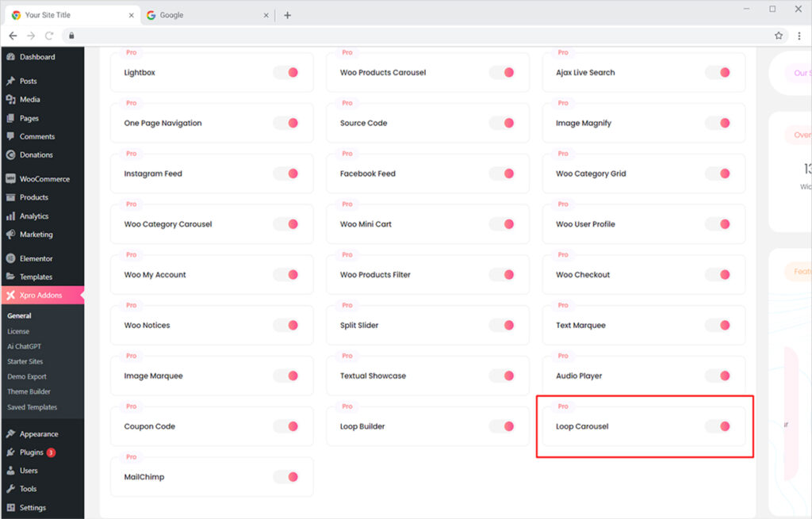
Task: Open the Marketing admin menu
Action: click(x=36, y=235)
